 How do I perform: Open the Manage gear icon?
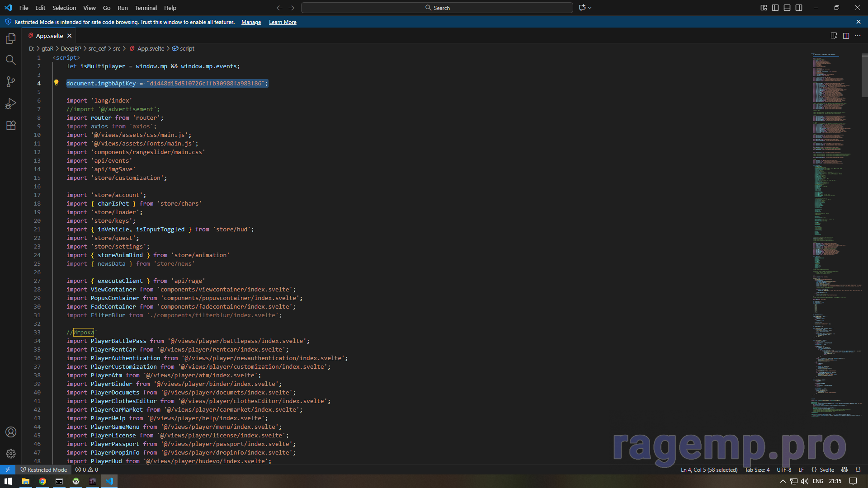pos(11,453)
